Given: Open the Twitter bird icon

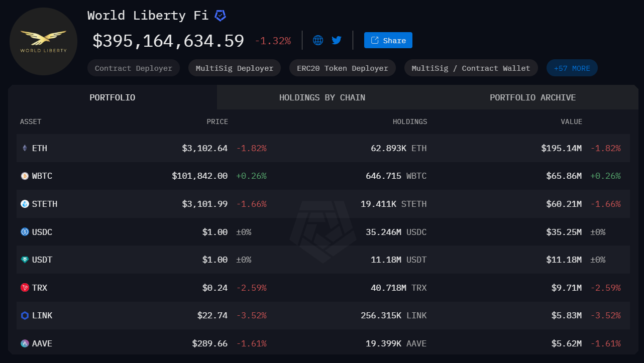Looking at the screenshot, I should pyautogui.click(x=337, y=40).
